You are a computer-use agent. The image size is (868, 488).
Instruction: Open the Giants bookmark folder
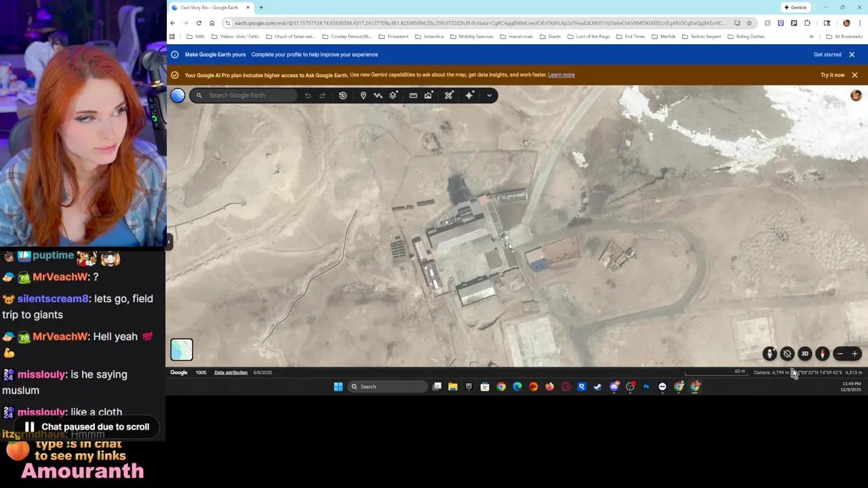[x=550, y=37]
